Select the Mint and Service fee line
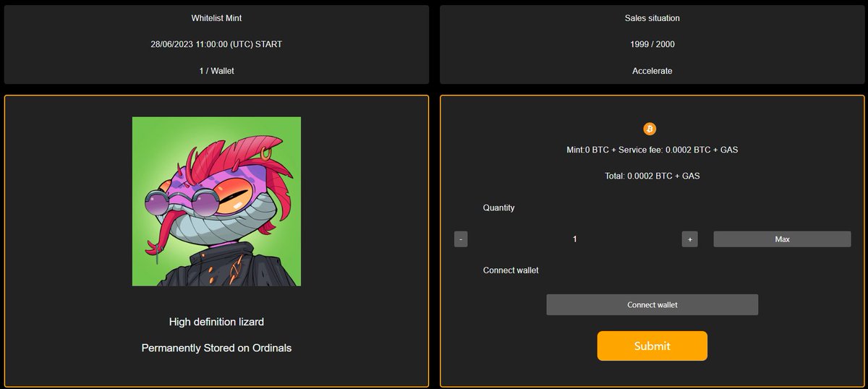 tap(652, 150)
